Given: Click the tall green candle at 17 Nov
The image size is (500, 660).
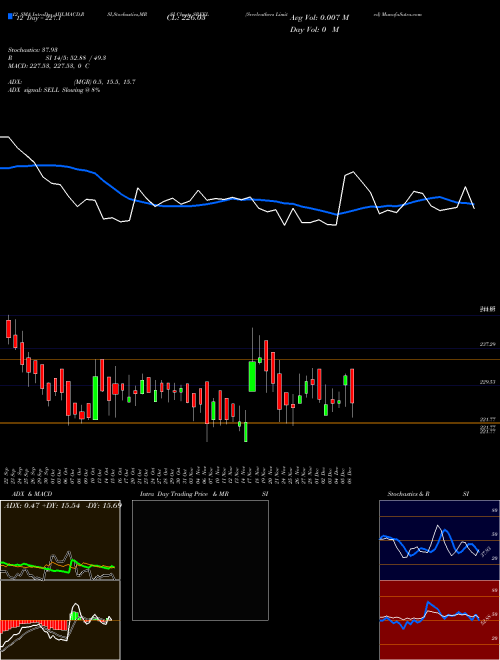Looking at the screenshot, I should coord(252,376).
